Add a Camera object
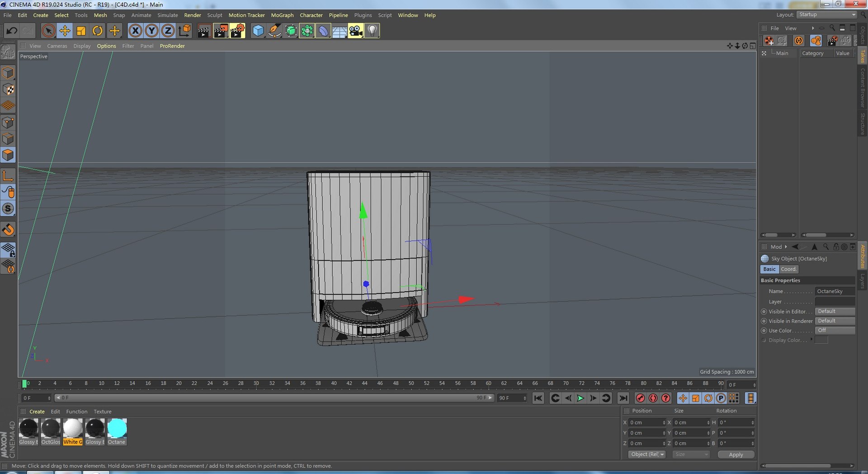The height and width of the screenshot is (474, 868). pyautogui.click(x=356, y=31)
